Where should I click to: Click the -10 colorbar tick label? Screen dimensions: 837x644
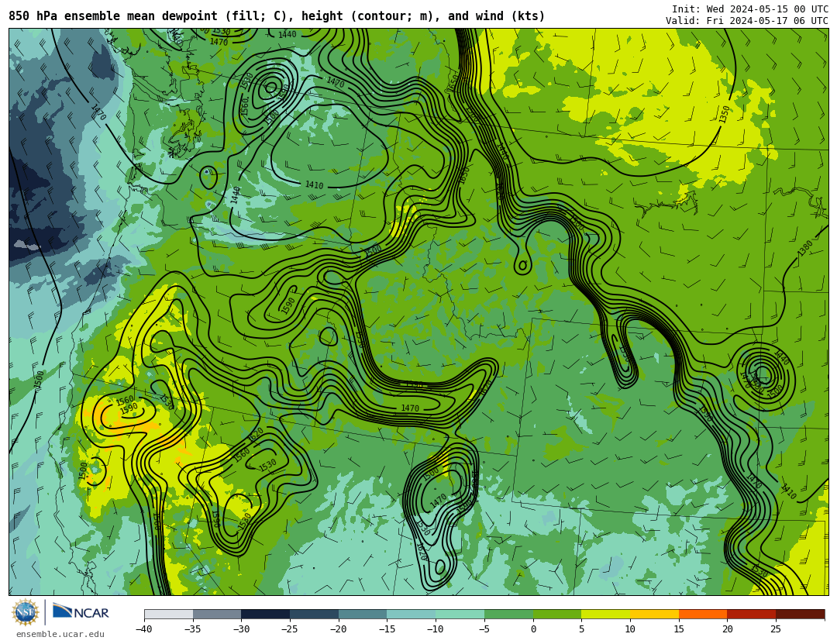[435, 629]
